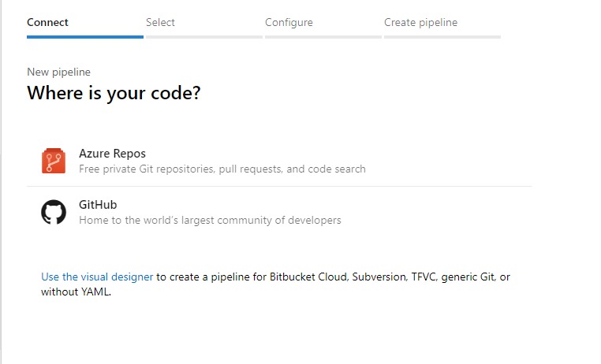
Task: Go to the Select step tab
Action: tap(160, 22)
